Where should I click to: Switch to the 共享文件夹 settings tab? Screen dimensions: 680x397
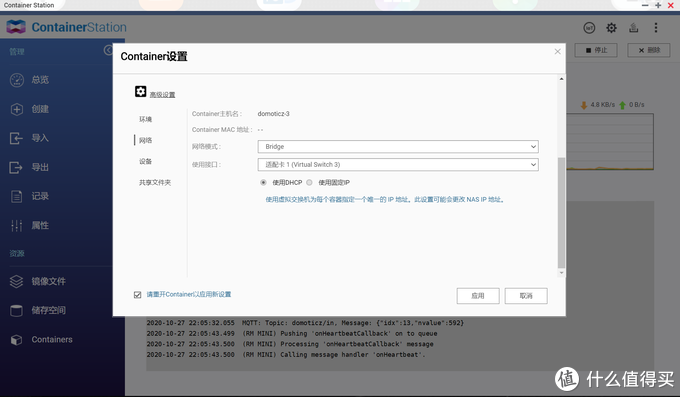tap(155, 182)
